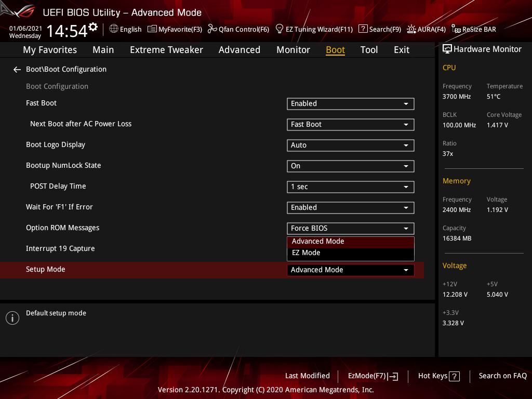Toggle the ReSize BAR icon

[x=456, y=29]
